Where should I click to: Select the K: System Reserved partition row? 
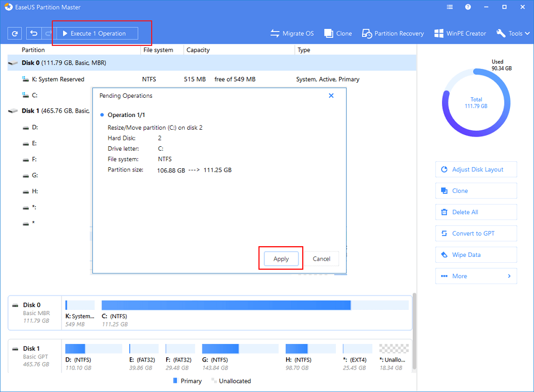pos(212,79)
